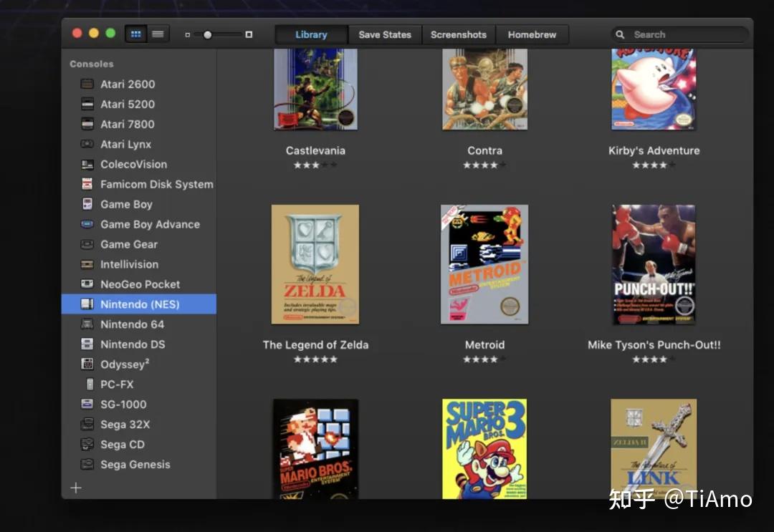Click the Metroid title text

point(484,344)
